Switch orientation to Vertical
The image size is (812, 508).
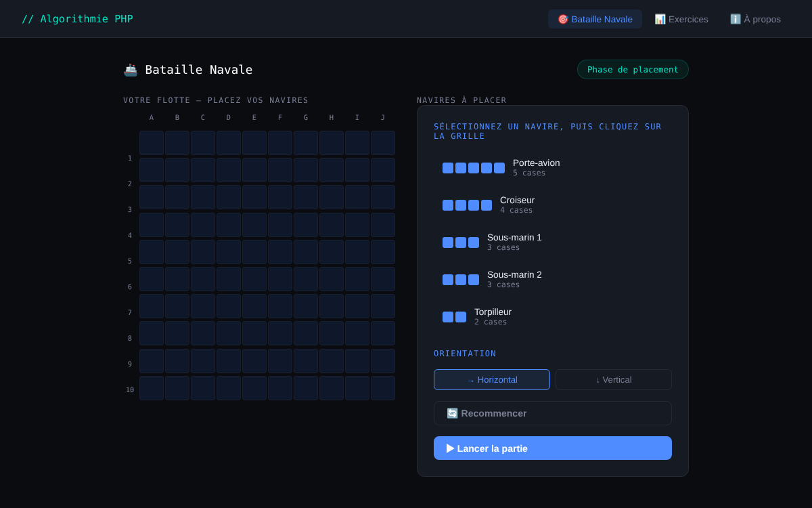click(614, 380)
